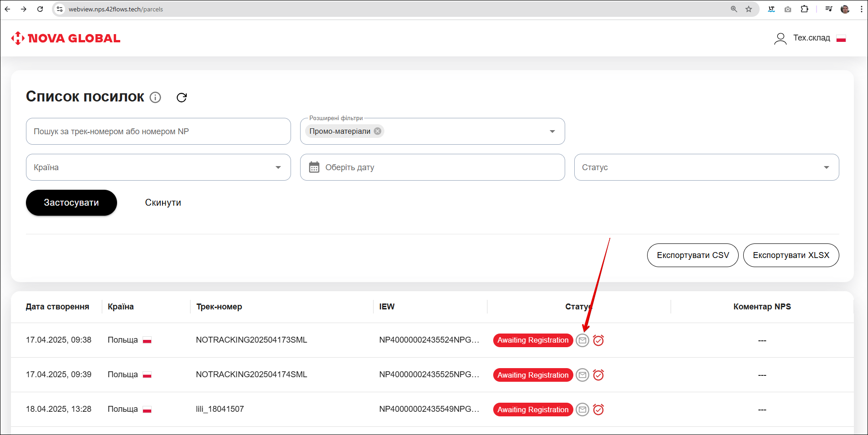Reload the page in the browser toolbar

click(40, 9)
